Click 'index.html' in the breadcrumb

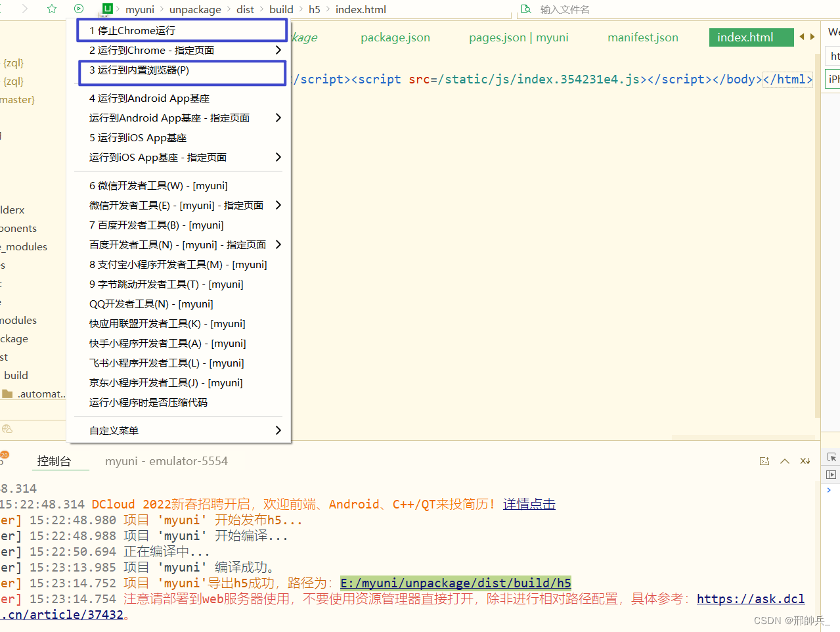(361, 9)
